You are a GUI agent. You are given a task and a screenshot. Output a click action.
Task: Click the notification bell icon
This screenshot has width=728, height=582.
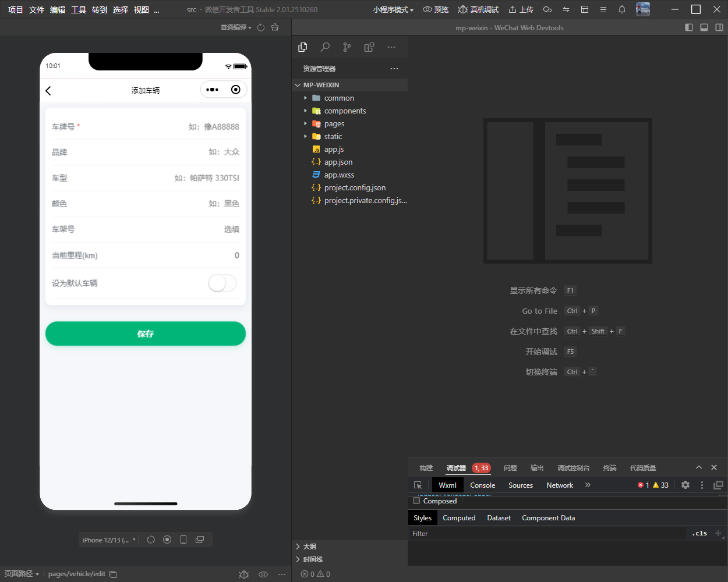click(622, 9)
